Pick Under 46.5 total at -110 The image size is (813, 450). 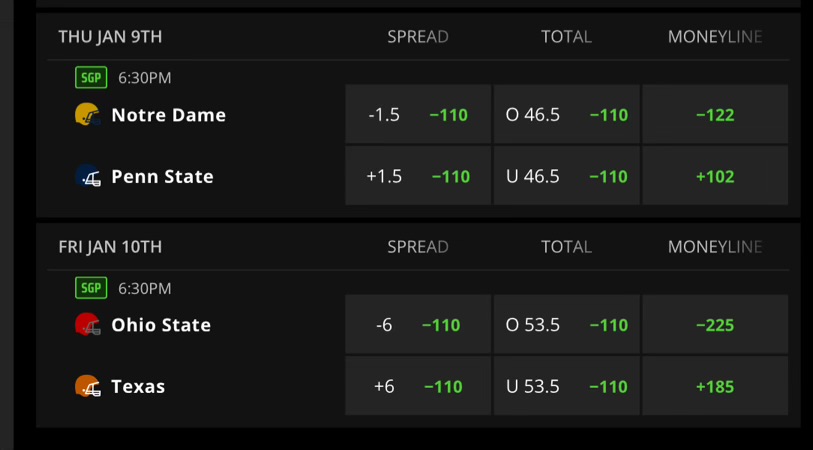coord(567,176)
